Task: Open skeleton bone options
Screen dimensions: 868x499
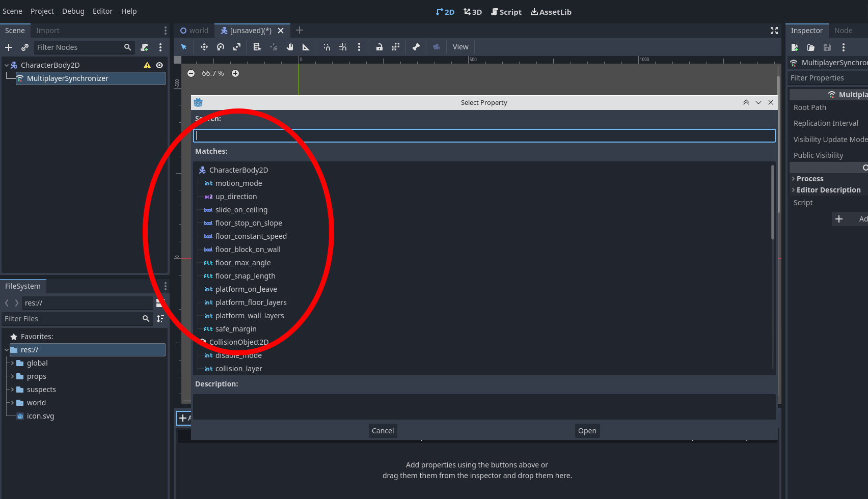Action: click(x=416, y=47)
